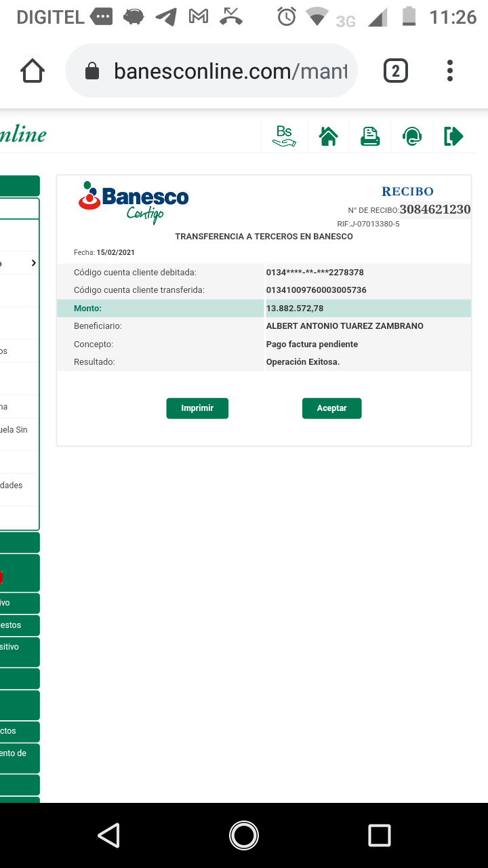Select sidebar entry ending in "uela Sin"
This screenshot has width=488, height=868.
coord(16,430)
